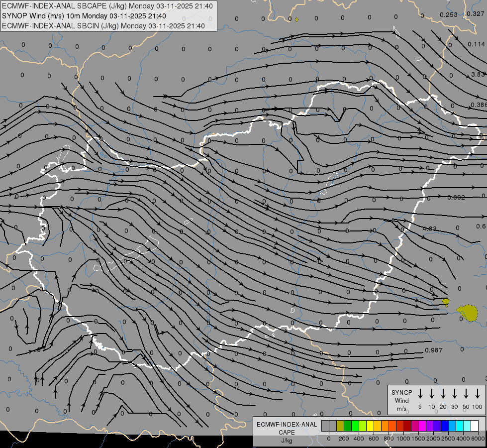
Task: Click the 800 tick label on CAPE scale
Action: (389, 439)
